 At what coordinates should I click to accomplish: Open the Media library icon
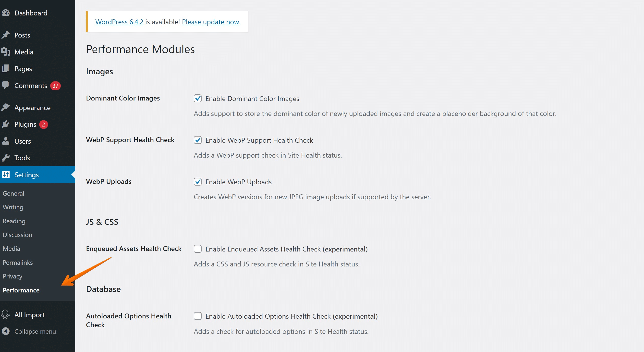[6, 52]
